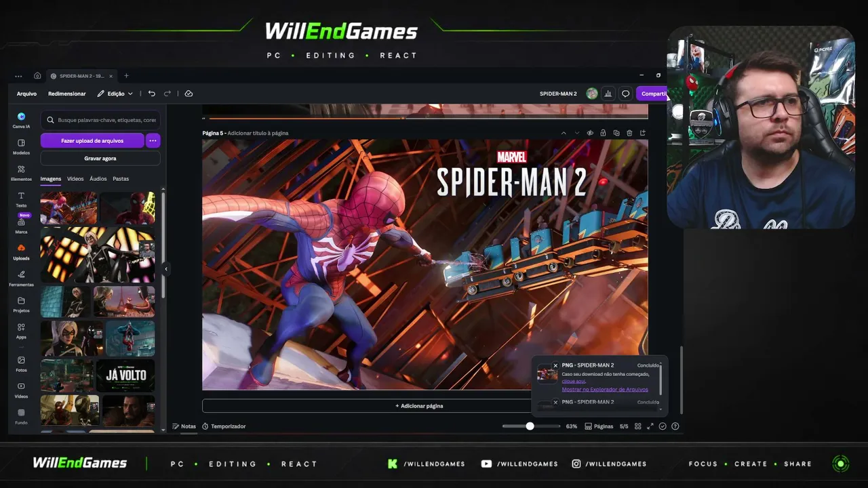The width and height of the screenshot is (868, 488).
Task: Open the help question mark
Action: click(x=675, y=426)
